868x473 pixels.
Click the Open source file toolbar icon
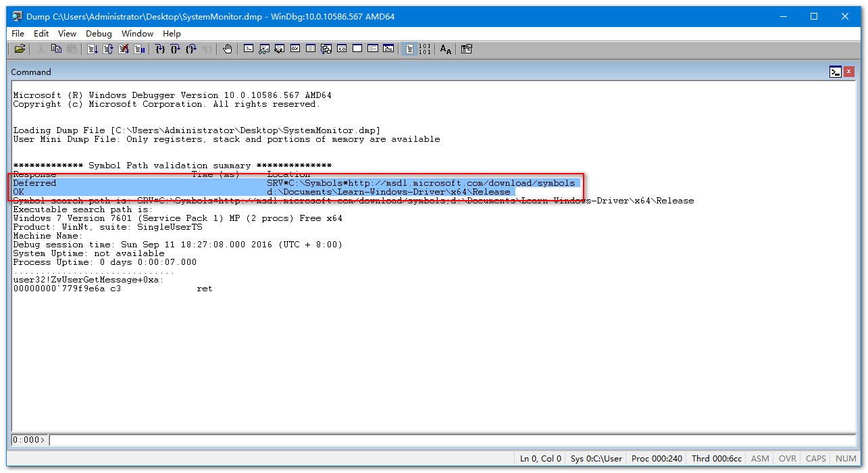(x=20, y=49)
